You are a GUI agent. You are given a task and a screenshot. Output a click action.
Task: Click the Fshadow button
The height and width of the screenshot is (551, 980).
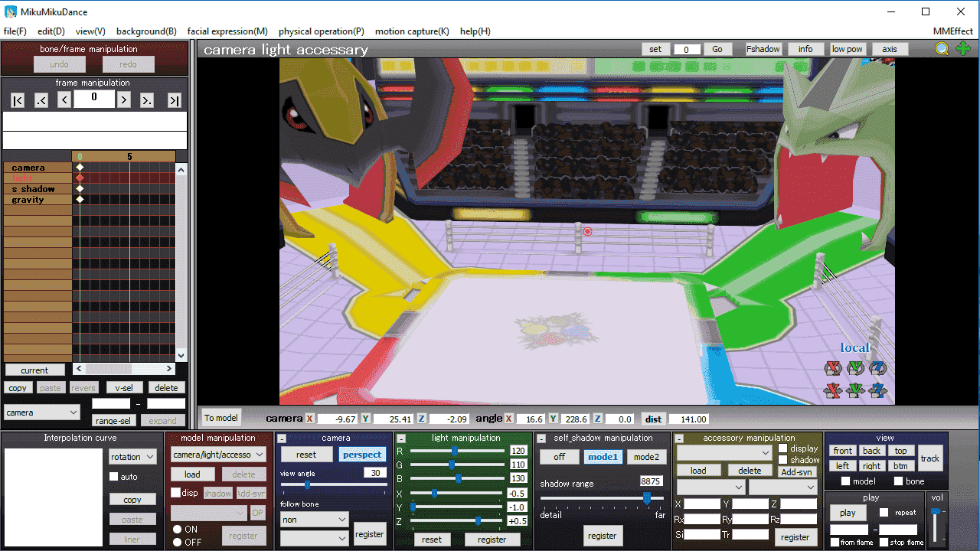(x=763, y=49)
